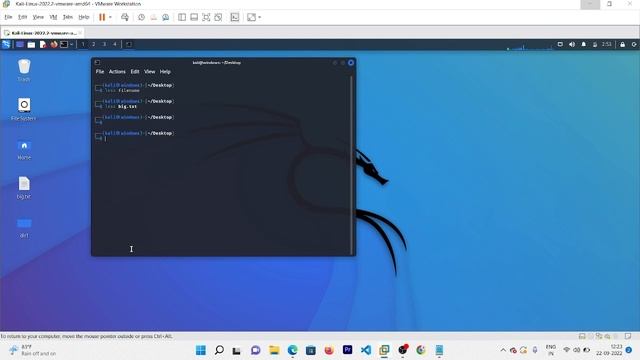Open terminal Edit menu
Screen dimensions: 640x360
click(135, 71)
